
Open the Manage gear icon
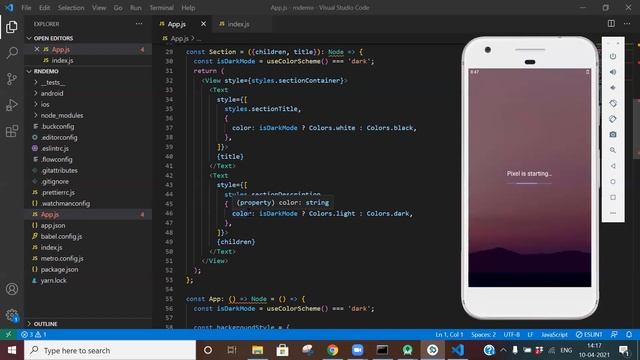tap(12, 315)
